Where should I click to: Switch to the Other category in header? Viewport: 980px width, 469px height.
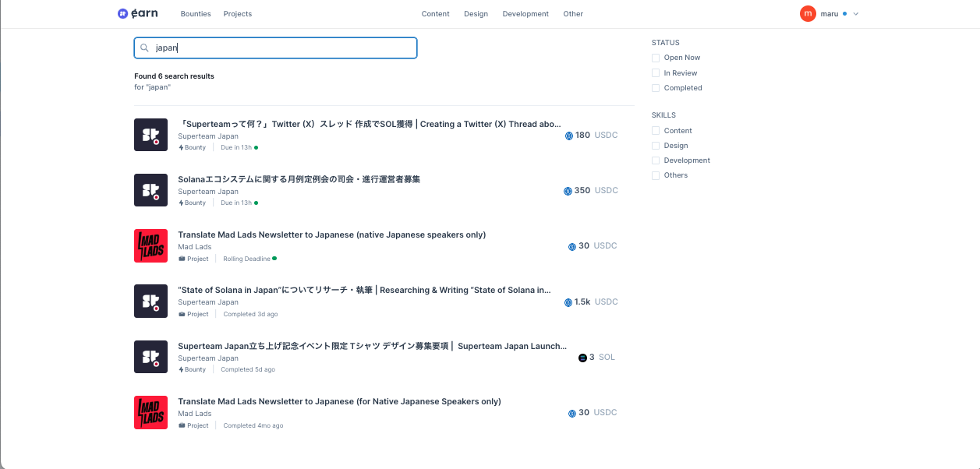point(573,14)
